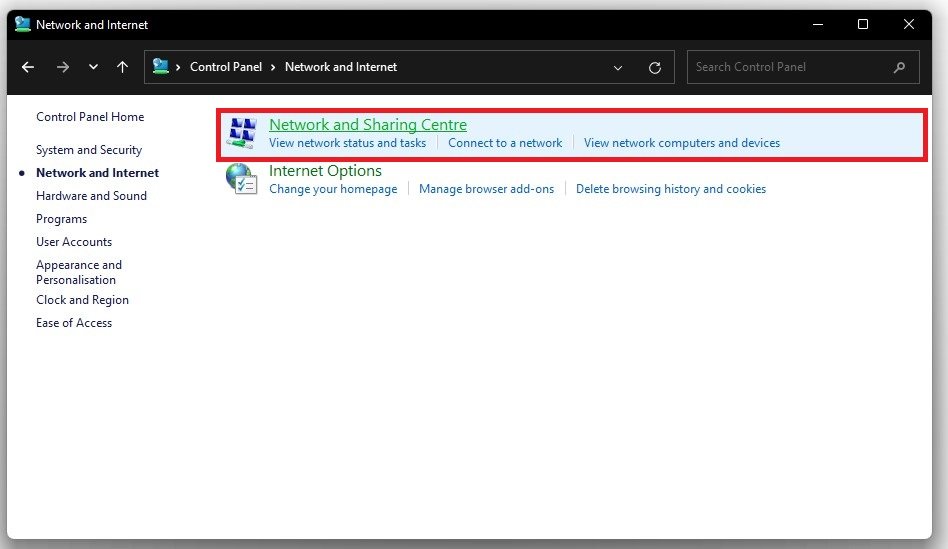Go up one level with the Up arrow
The width and height of the screenshot is (948, 549).
click(x=122, y=67)
